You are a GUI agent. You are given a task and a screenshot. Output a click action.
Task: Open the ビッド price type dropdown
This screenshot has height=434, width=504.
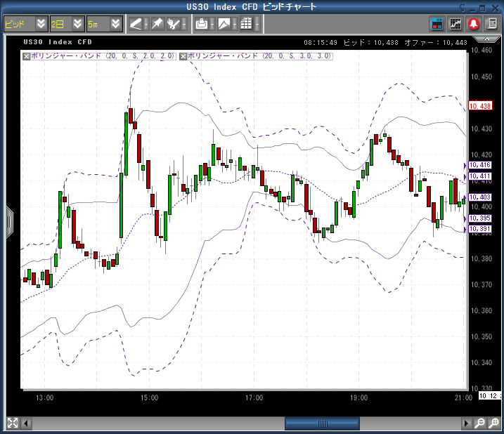click(x=25, y=24)
